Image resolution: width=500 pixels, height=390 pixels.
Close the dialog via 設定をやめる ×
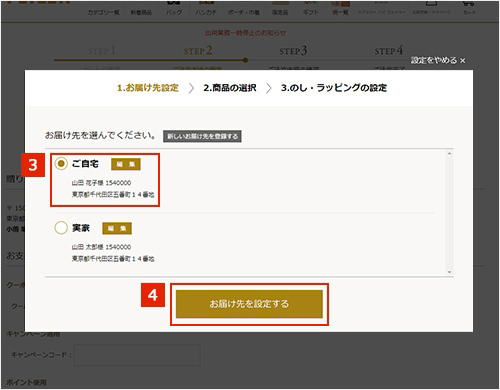click(x=438, y=60)
